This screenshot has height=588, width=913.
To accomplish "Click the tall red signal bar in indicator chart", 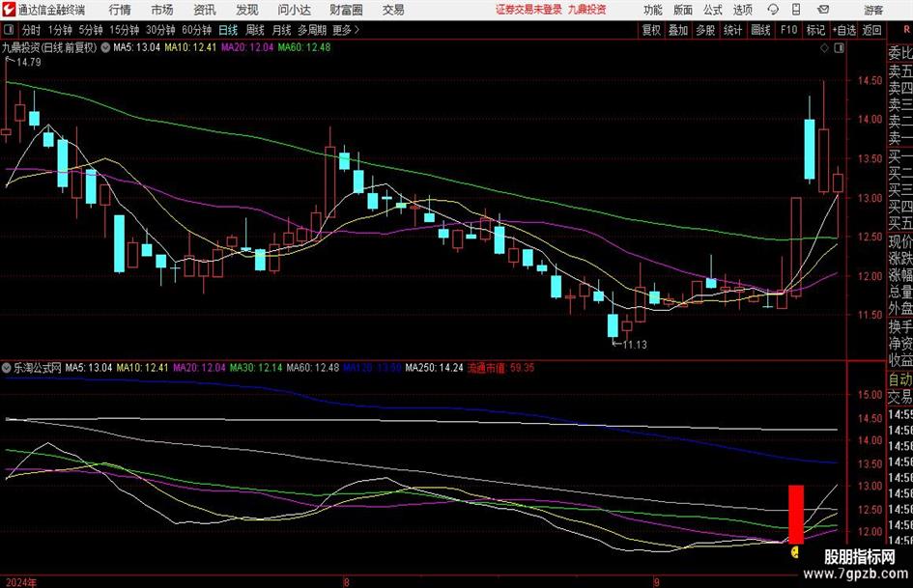I will 796,514.
